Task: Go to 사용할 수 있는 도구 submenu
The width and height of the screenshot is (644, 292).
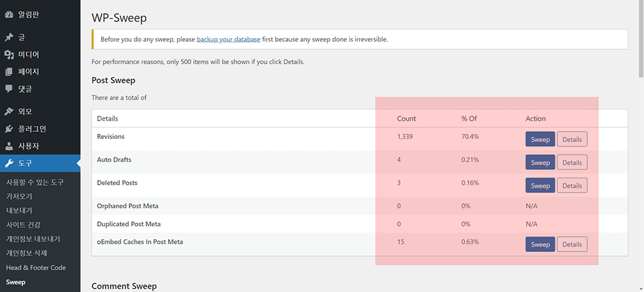Action: 35,182
